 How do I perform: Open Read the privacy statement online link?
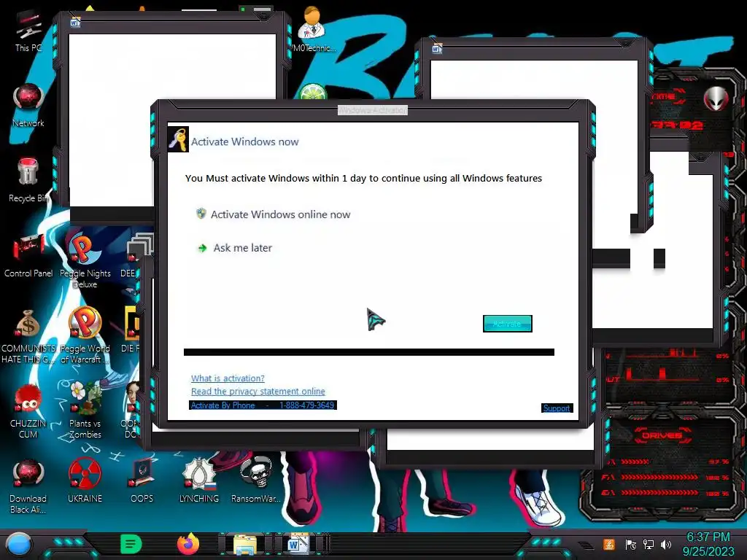point(258,391)
